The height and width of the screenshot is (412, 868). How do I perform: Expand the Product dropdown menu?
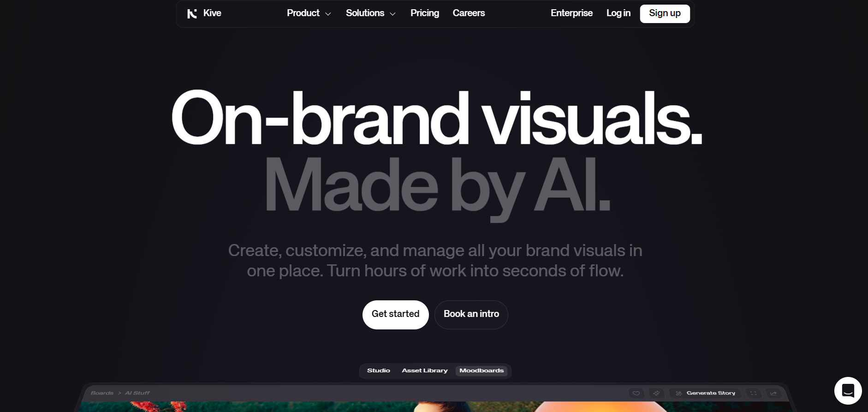coord(309,13)
